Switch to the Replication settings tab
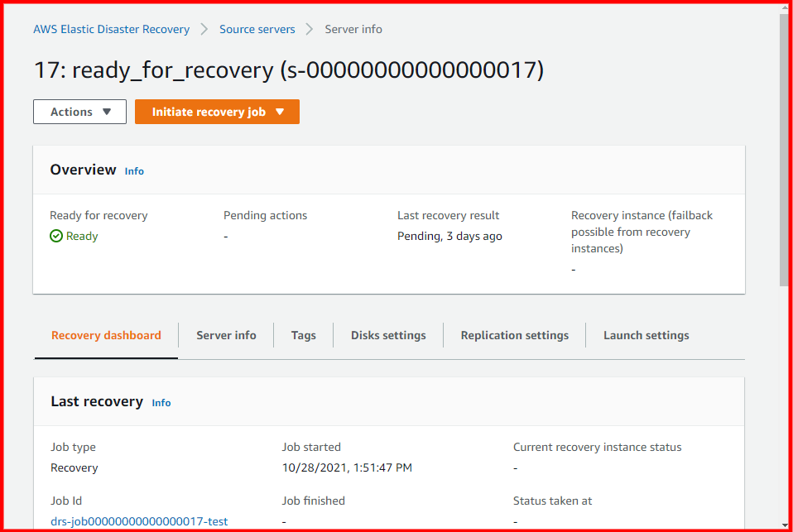This screenshot has height=532, width=793. 514,335
